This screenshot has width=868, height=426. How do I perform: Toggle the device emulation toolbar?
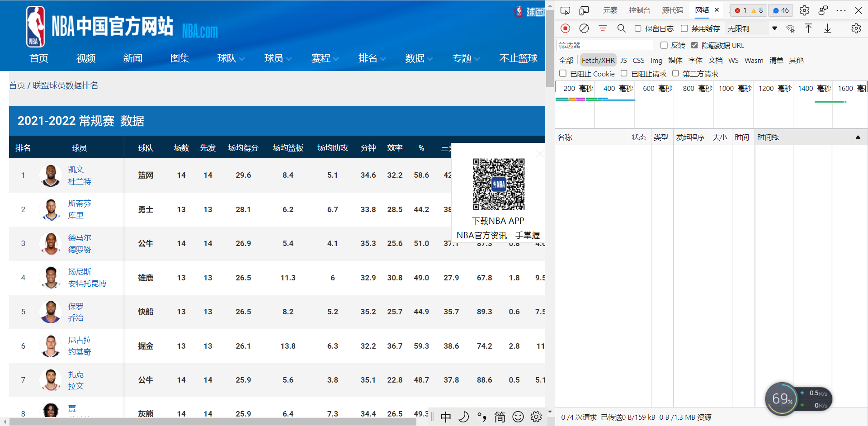[x=584, y=10]
